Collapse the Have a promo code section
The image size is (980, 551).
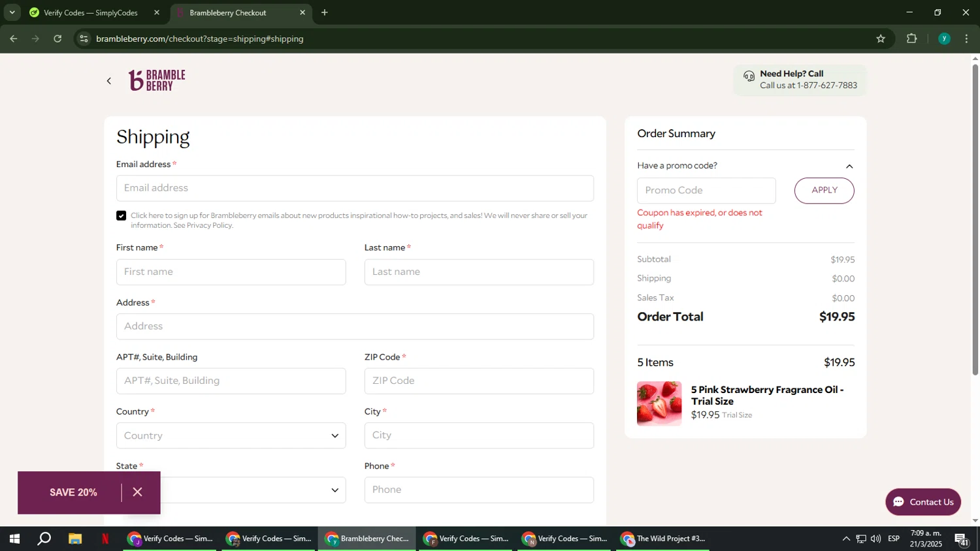click(x=849, y=166)
